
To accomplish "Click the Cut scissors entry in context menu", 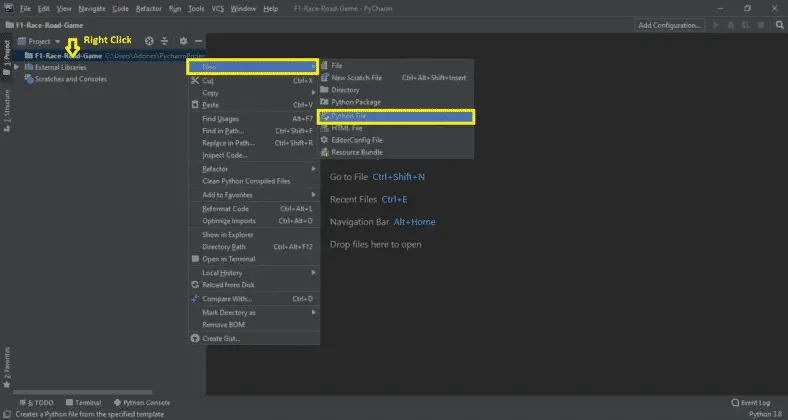I will pyautogui.click(x=208, y=81).
